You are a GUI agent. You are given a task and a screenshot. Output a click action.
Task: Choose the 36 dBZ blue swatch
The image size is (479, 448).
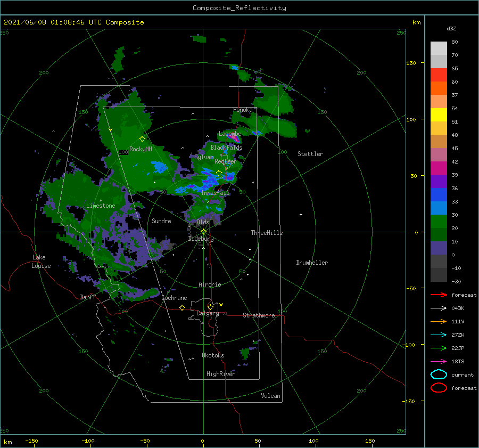click(439, 194)
